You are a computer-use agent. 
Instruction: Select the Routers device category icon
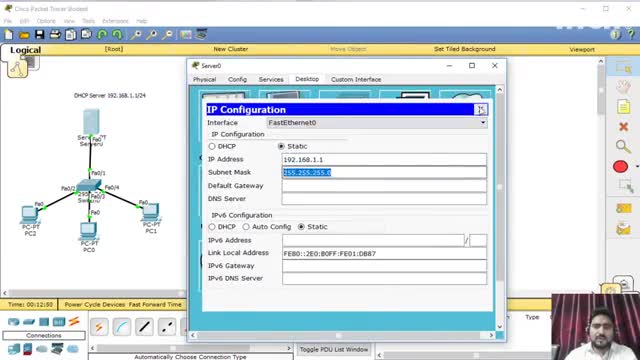[13, 322]
